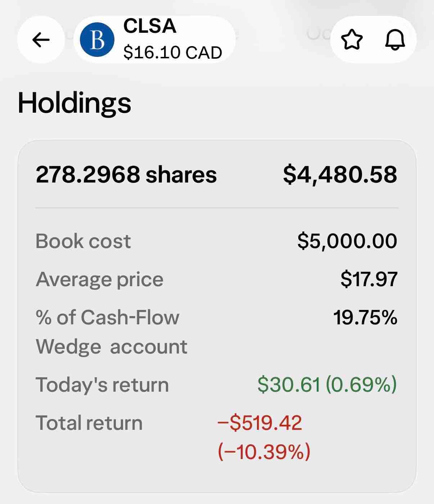
Task: Open the Cash-Flow Wedge account label
Action: (112, 332)
